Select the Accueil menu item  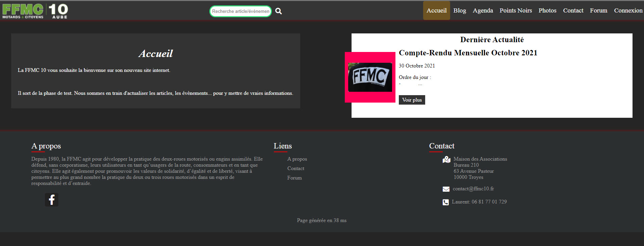tap(437, 10)
